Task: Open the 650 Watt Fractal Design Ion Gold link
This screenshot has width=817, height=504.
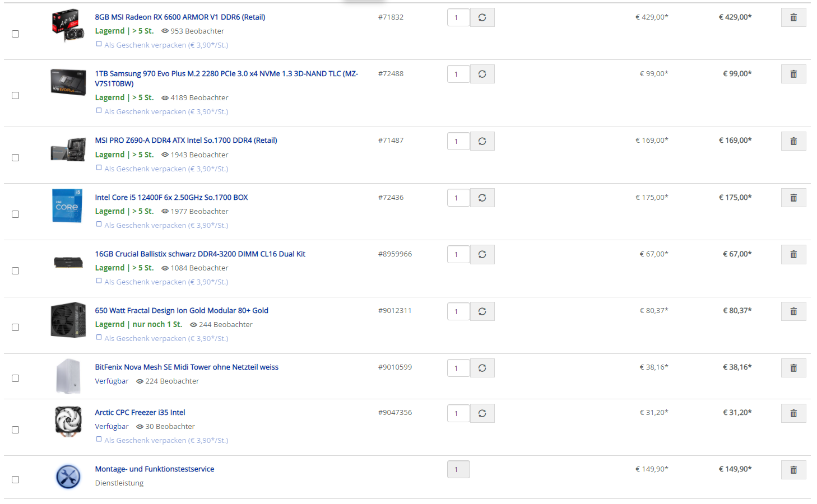Action: coord(182,311)
